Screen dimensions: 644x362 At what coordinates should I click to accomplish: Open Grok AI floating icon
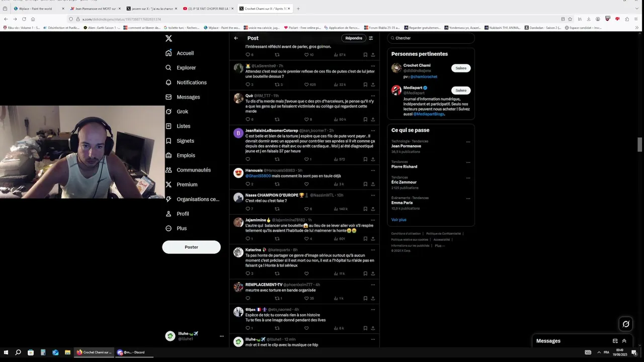(626, 324)
